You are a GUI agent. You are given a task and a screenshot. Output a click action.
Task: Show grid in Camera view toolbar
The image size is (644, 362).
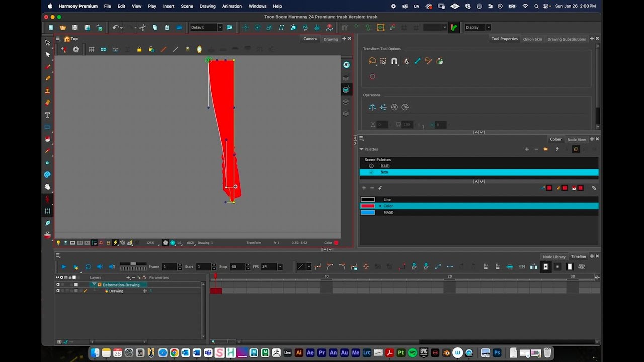pos(91,49)
